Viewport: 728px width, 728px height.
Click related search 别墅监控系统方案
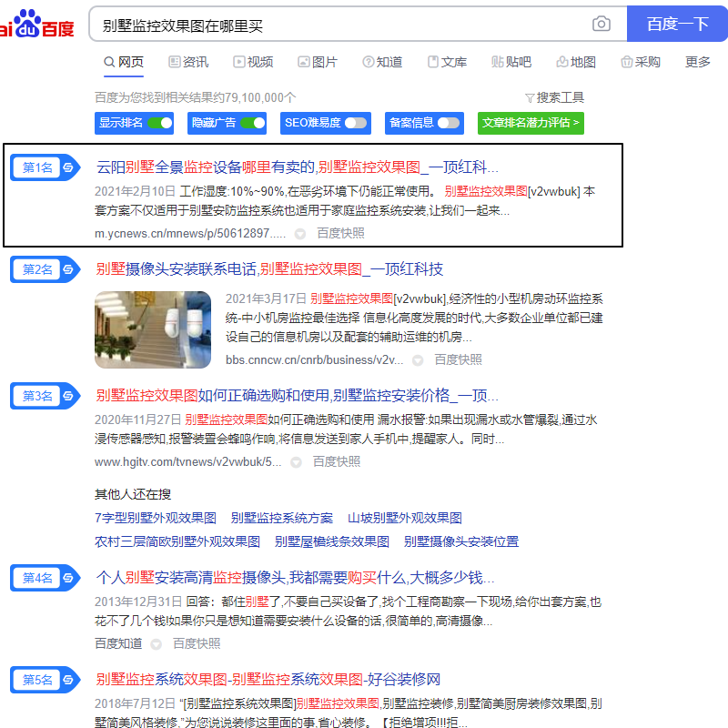(282, 518)
